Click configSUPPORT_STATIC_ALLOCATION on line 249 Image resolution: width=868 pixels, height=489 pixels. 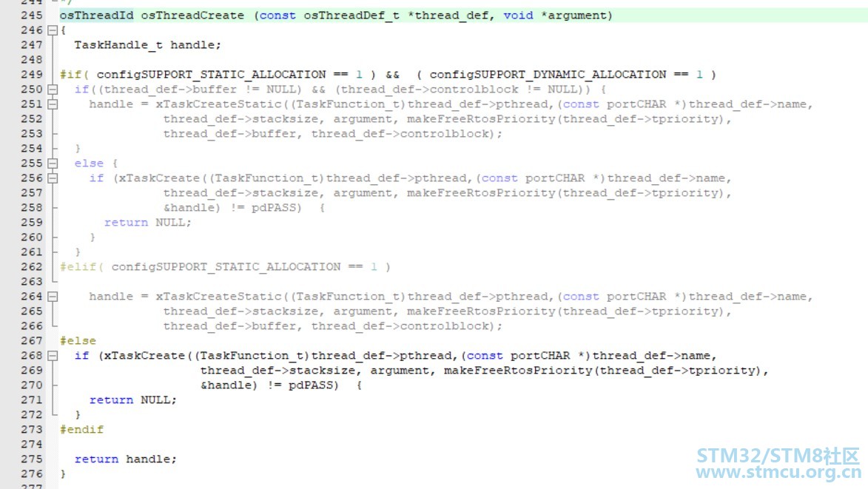(x=211, y=74)
